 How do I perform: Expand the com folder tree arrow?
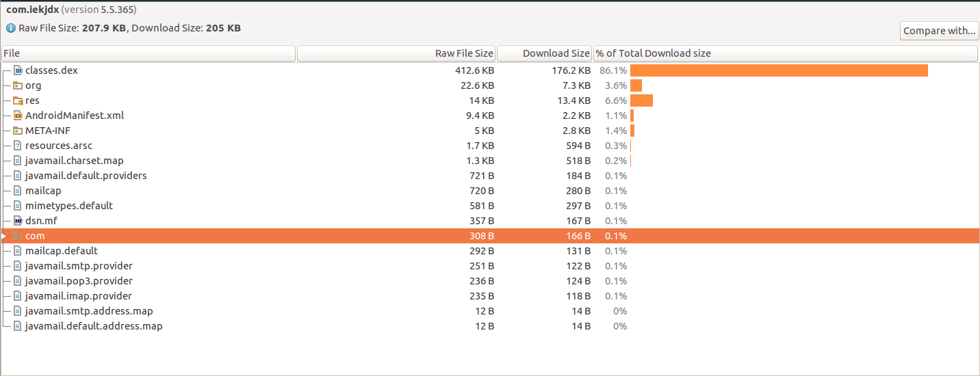[4, 236]
